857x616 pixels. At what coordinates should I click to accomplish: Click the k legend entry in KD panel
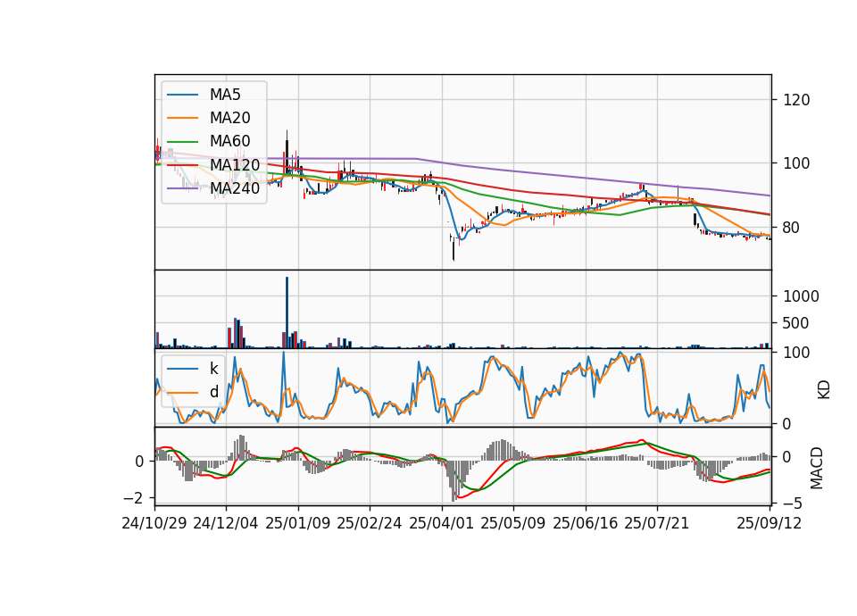193,369
